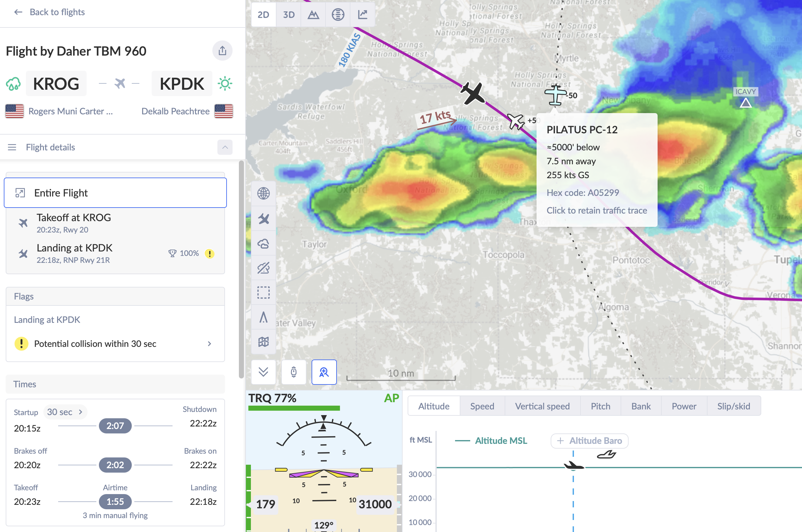The width and height of the screenshot is (802, 532).
Task: Open the chart graph view icon
Action: coord(362,15)
